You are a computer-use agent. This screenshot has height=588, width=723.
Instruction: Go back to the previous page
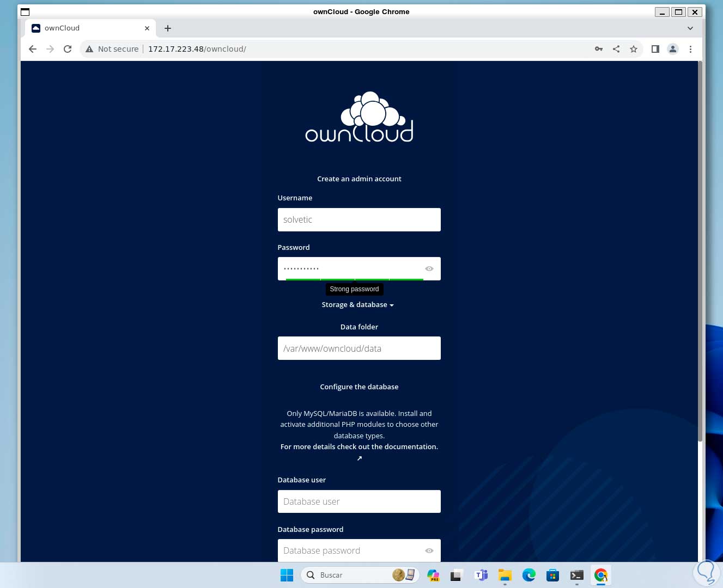[33, 49]
